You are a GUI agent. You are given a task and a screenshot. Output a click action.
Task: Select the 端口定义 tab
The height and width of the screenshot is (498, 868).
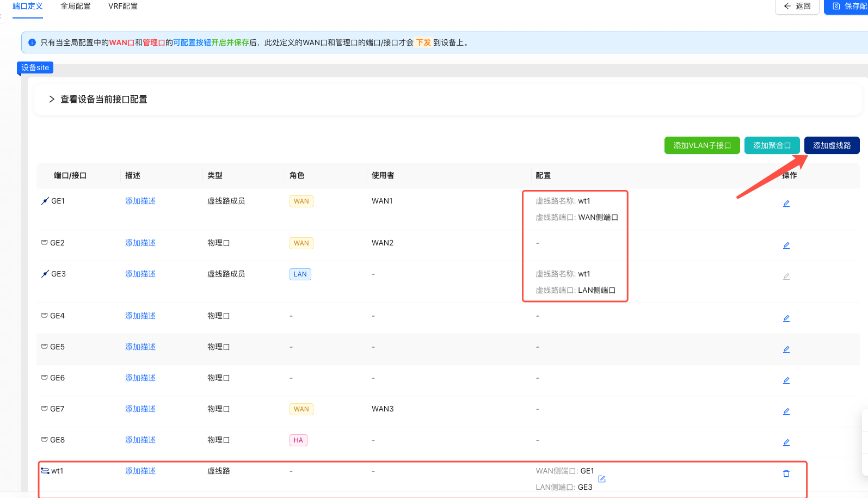click(x=28, y=7)
